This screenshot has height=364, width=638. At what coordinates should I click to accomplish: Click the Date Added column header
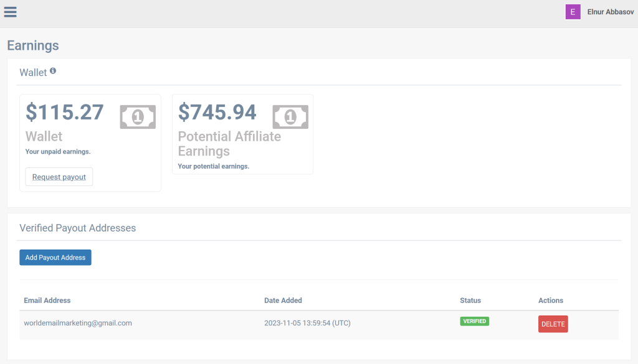[x=283, y=301]
